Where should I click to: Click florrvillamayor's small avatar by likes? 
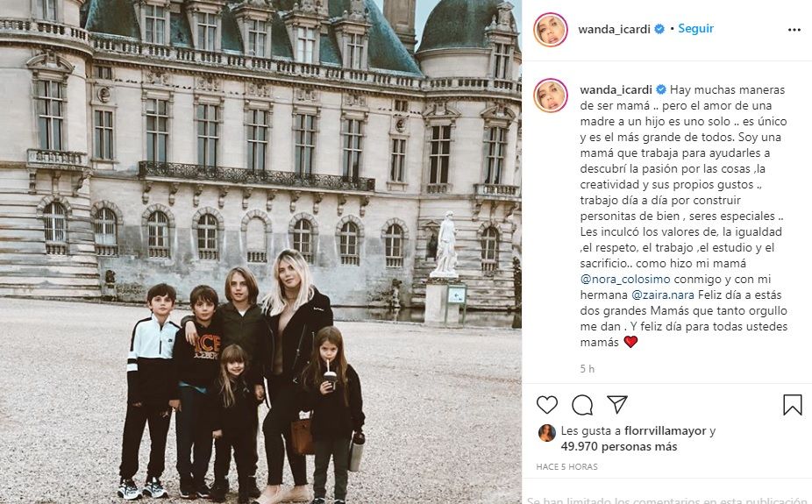[547, 433]
